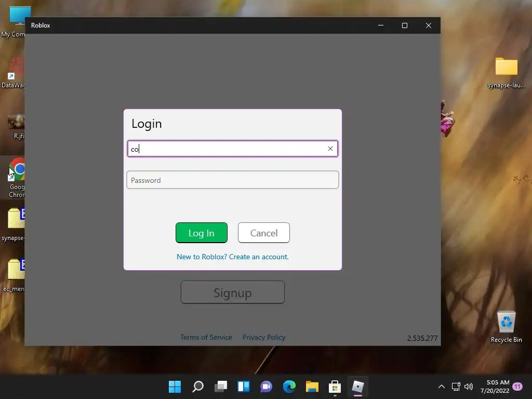Select the ec_men zipped folder on desktop

14,275
